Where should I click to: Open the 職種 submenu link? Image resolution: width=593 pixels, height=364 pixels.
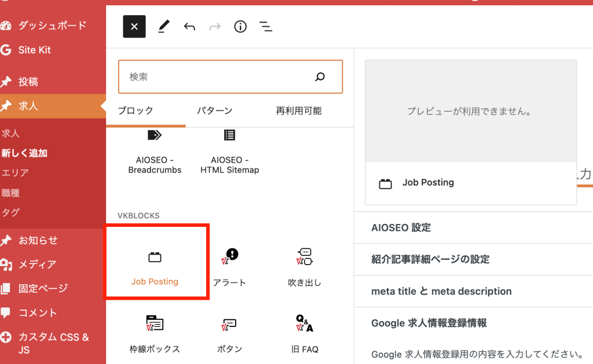[x=10, y=193]
